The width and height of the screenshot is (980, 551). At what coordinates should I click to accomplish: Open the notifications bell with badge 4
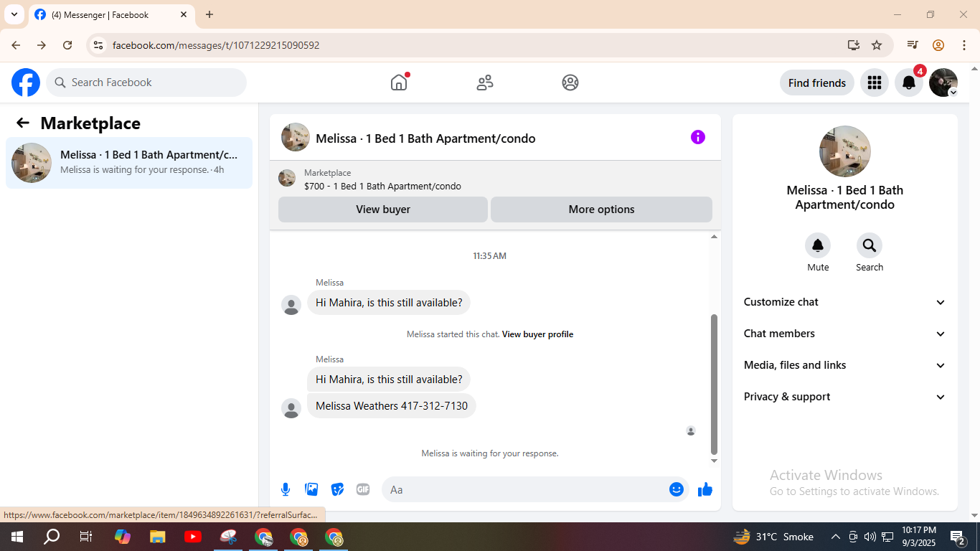coord(909,83)
